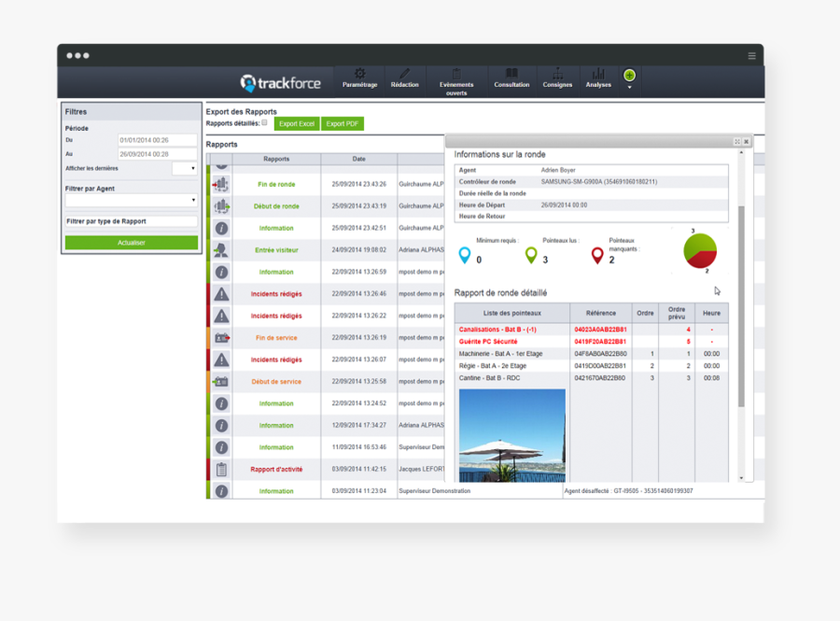
Task: Expand the arrow below the green plus
Action: click(629, 88)
